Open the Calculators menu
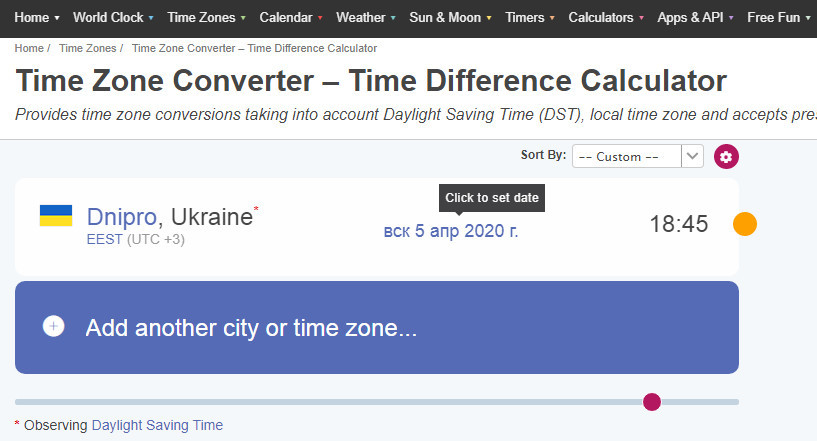The image size is (817, 441). coord(606,17)
